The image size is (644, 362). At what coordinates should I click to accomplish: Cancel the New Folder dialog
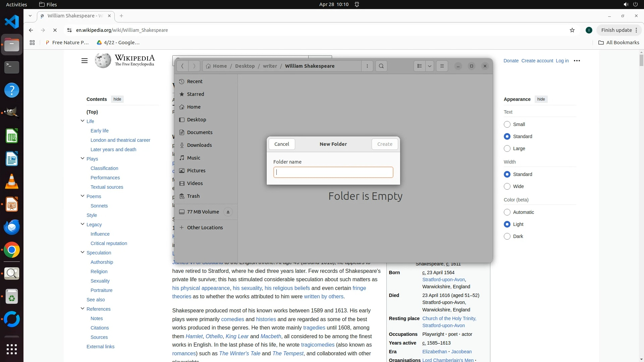(282, 144)
